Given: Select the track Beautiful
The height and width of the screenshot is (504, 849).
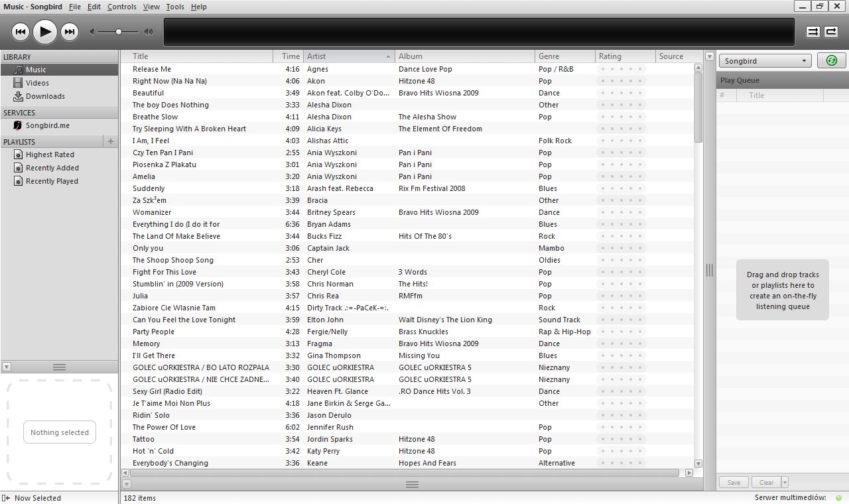Looking at the screenshot, I should tap(148, 93).
